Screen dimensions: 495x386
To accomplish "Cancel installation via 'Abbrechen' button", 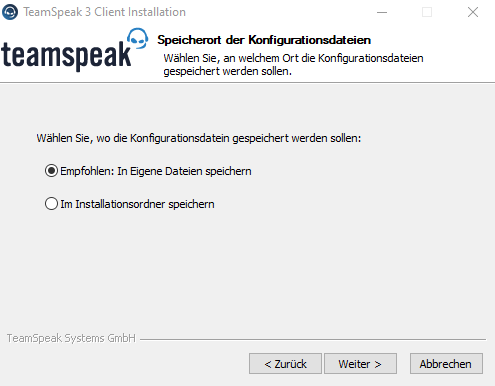I will coord(446,364).
